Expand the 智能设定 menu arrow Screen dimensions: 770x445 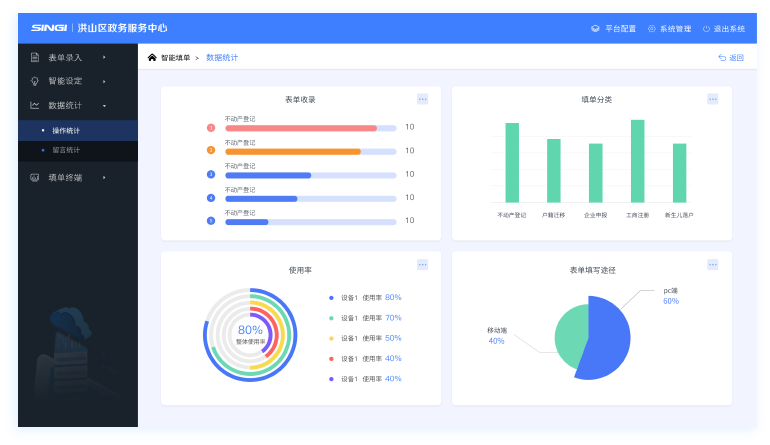tap(104, 81)
